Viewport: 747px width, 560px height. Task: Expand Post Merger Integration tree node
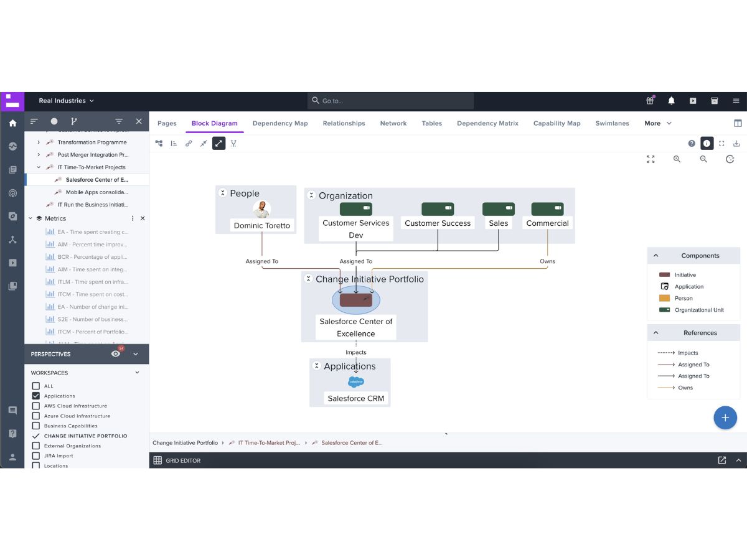pos(39,154)
